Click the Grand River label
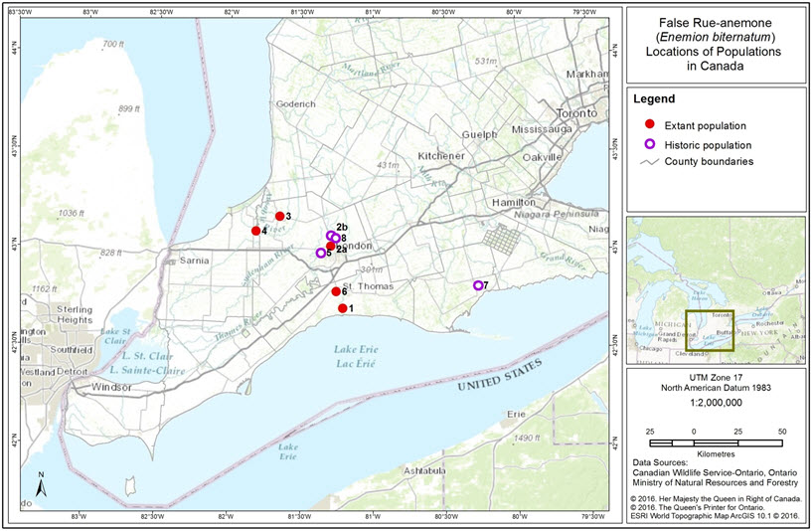Screen dimensions: 812x531 pos(563,263)
